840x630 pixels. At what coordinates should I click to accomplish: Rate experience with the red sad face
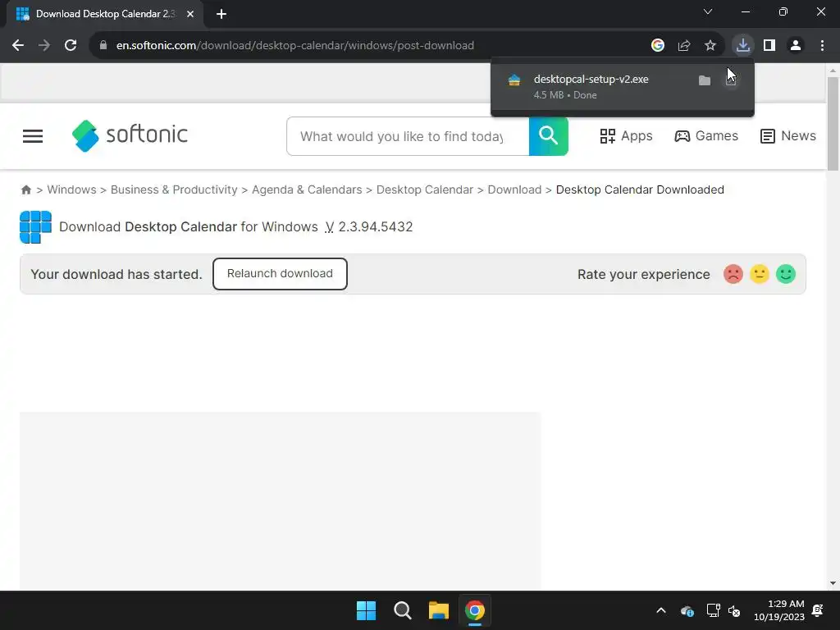pyautogui.click(x=733, y=274)
